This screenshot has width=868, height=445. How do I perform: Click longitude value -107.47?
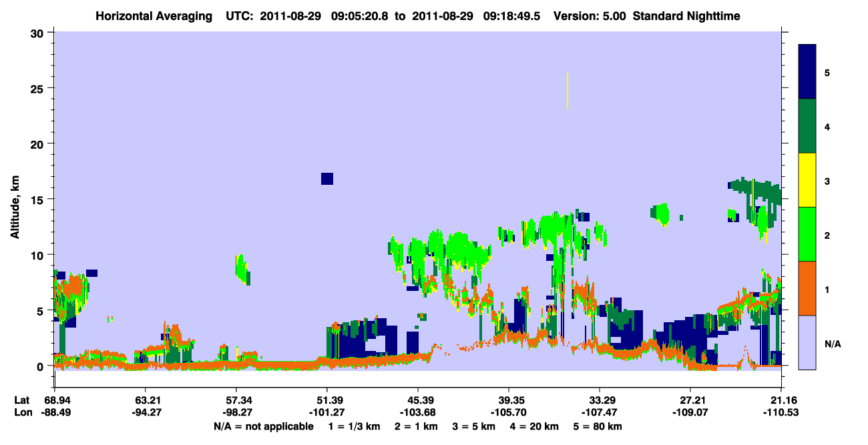pyautogui.click(x=600, y=413)
